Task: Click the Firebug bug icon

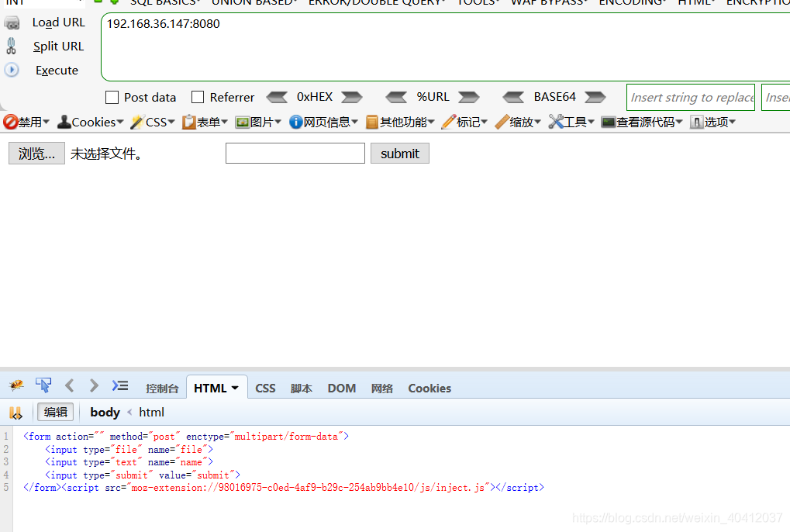Action: [16, 385]
